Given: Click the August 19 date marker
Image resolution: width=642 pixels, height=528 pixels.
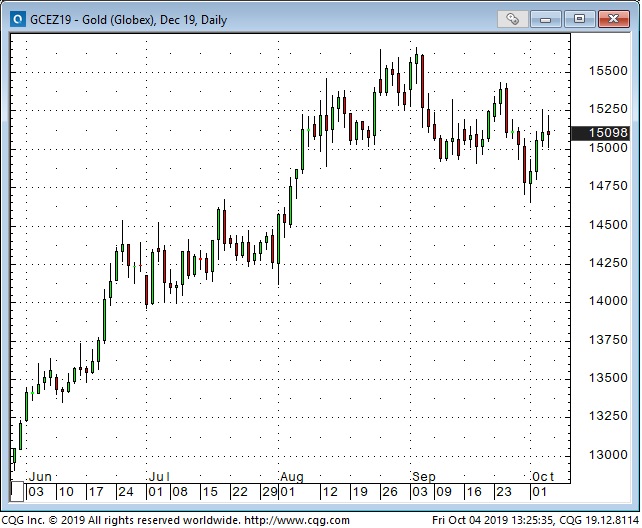Looking at the screenshot, I should point(359,492).
